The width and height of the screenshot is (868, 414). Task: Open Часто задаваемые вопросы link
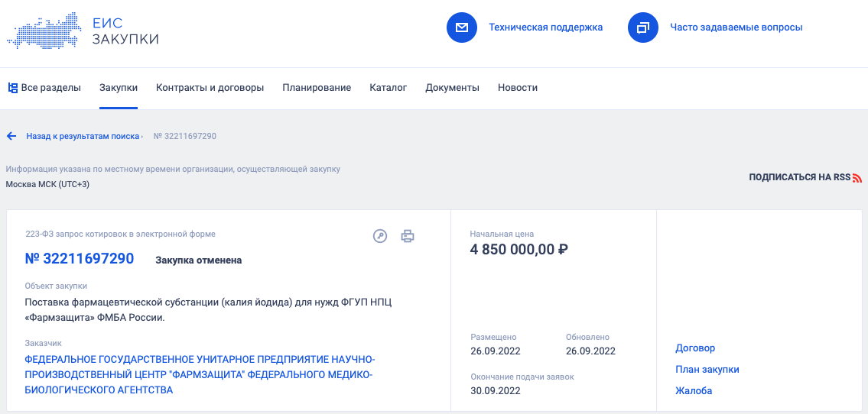[x=736, y=27]
